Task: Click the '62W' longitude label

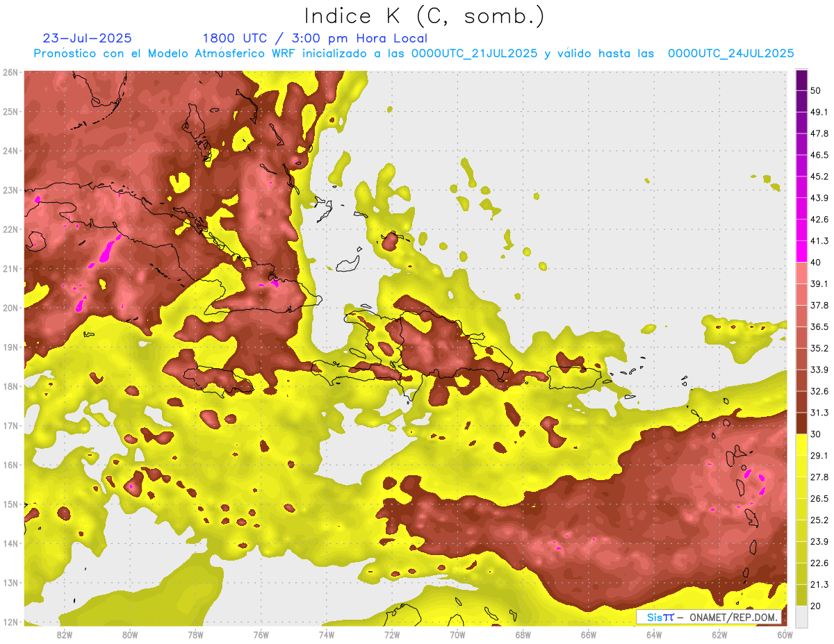Action: (719, 634)
